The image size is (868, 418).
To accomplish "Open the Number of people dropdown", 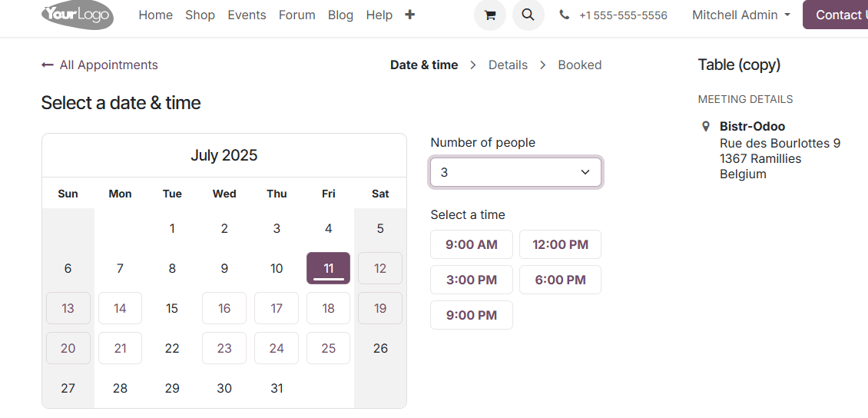I will [x=515, y=172].
